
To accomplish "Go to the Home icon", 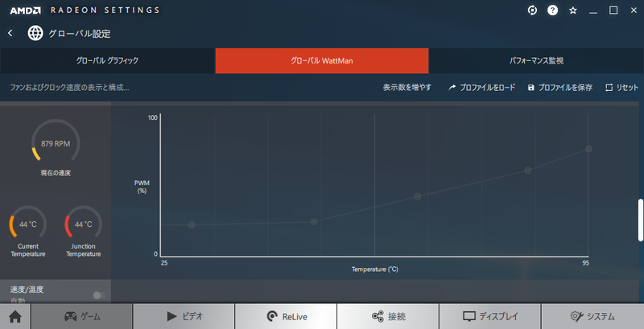I will [15, 317].
